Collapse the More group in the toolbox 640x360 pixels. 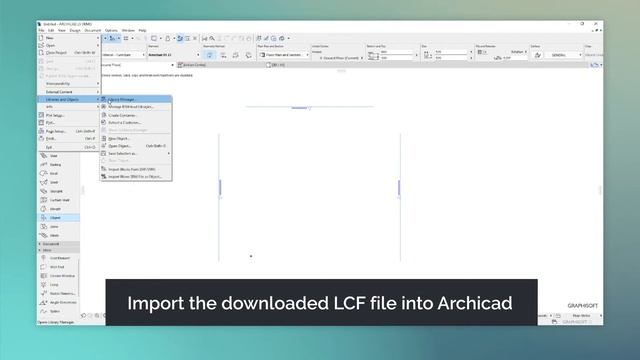58,250
